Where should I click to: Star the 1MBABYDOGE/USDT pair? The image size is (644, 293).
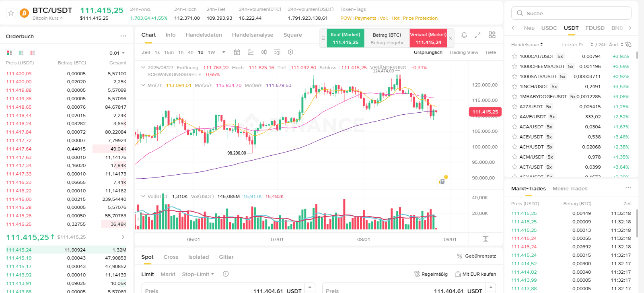[x=514, y=97]
